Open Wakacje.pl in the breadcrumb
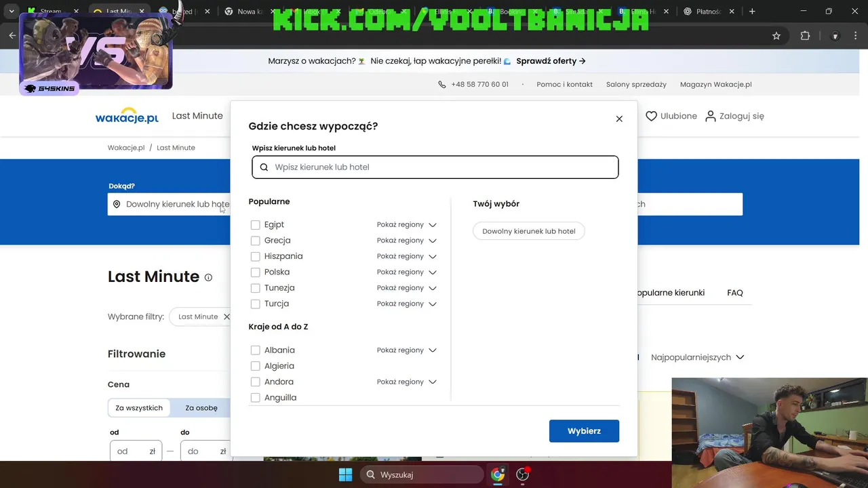 click(x=126, y=148)
